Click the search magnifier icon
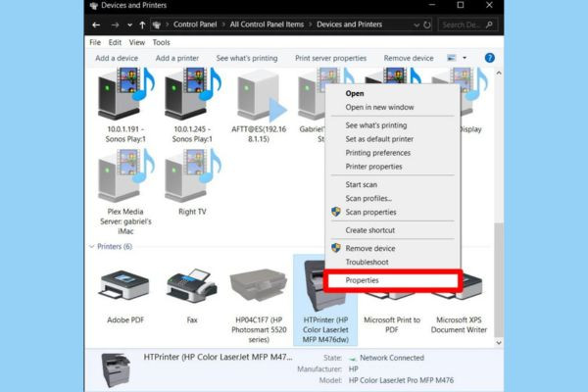The height and width of the screenshot is (392, 588). tap(489, 24)
